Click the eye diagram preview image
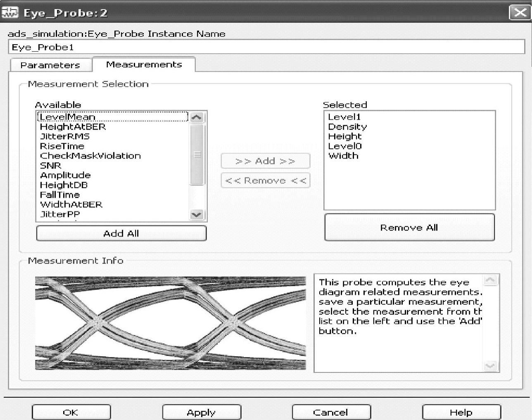 (x=170, y=323)
